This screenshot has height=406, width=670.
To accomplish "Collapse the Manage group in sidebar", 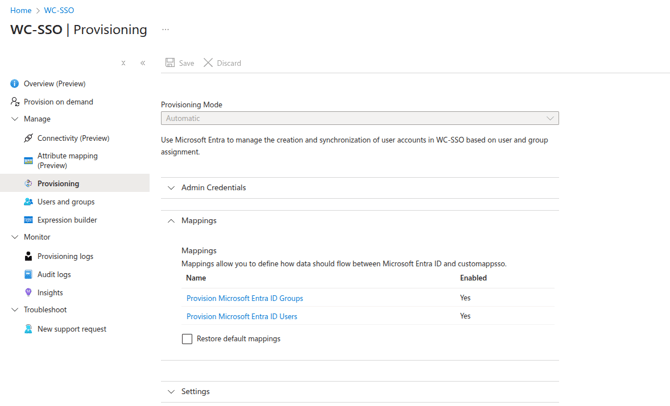I will coord(15,119).
